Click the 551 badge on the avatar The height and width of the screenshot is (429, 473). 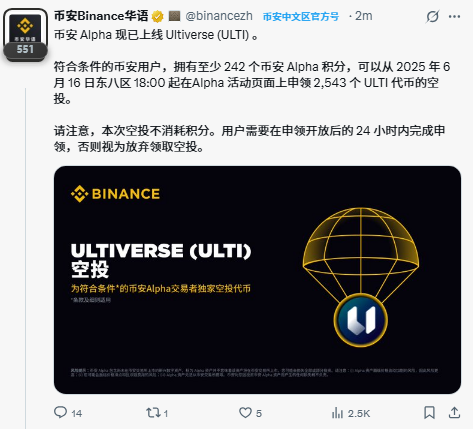(25, 50)
